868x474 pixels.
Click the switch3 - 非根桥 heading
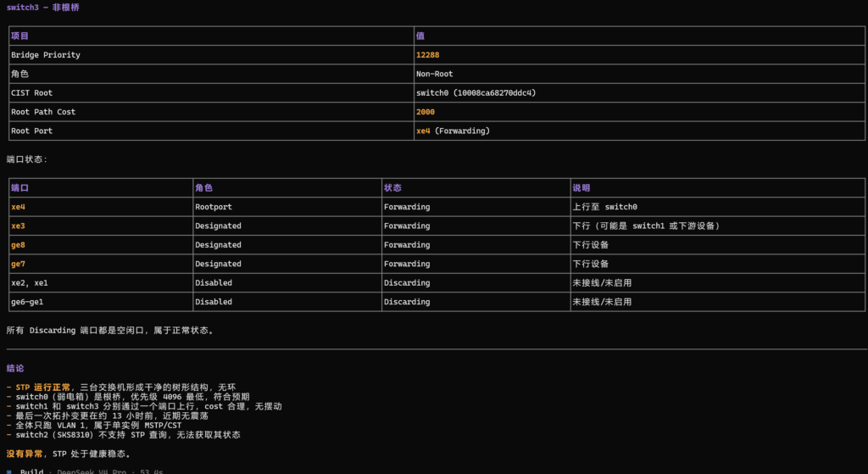43,8
